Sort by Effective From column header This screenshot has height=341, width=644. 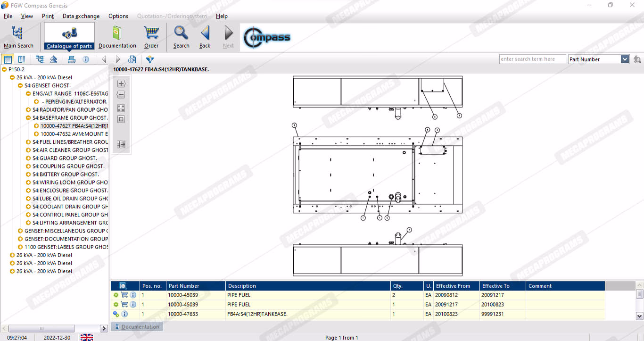pos(456,286)
